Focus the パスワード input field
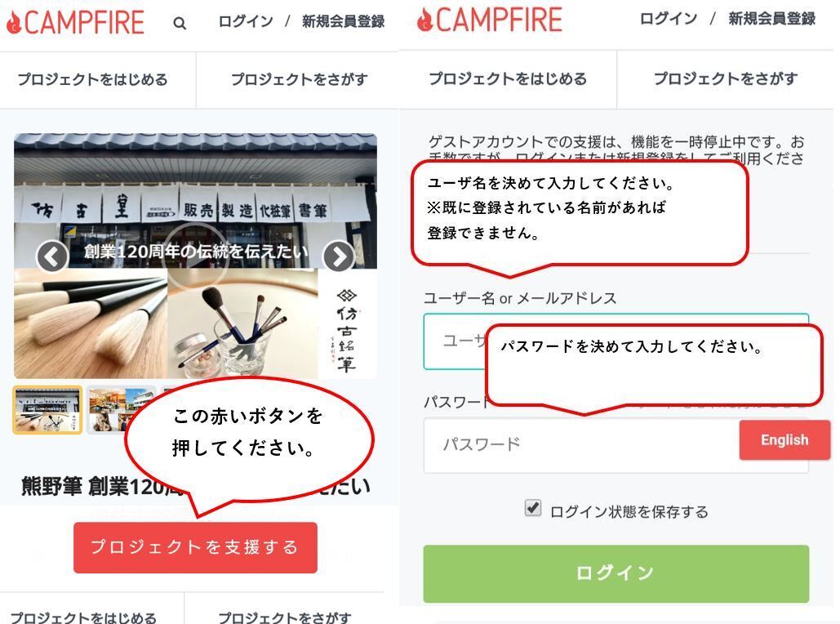 [581, 445]
